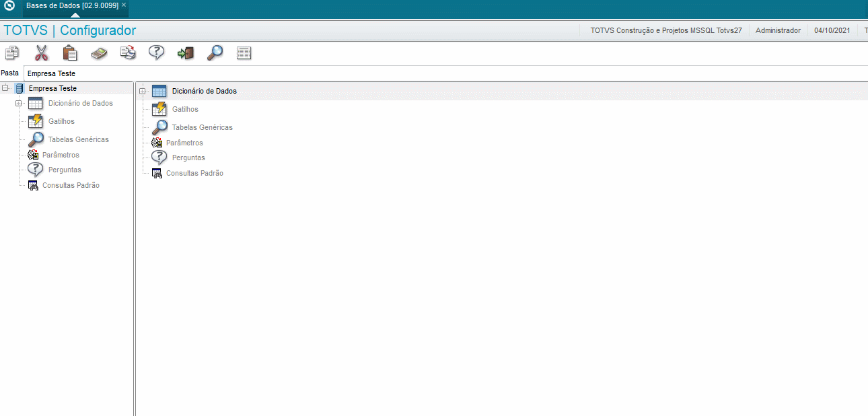Click the date 04/10/2021
868x416 pixels.
click(832, 30)
